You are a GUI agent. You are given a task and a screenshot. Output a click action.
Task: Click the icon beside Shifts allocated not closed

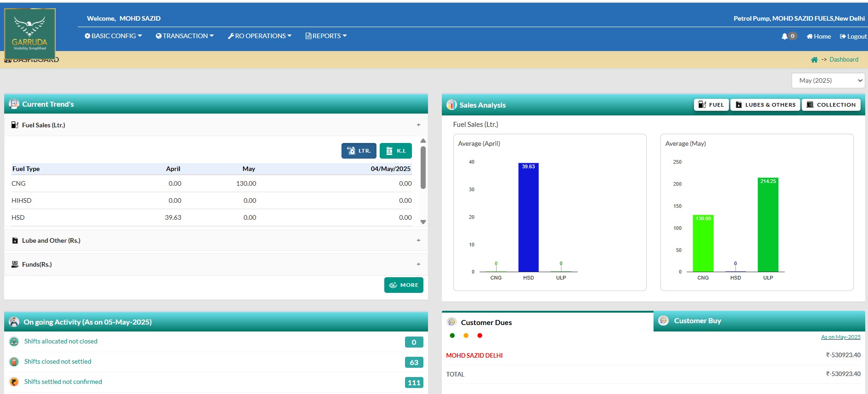tap(14, 342)
